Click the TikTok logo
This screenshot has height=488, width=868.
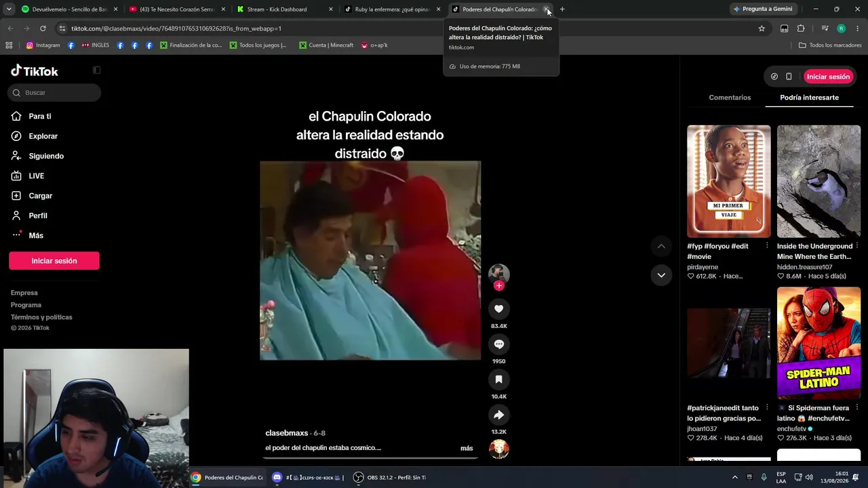(35, 71)
